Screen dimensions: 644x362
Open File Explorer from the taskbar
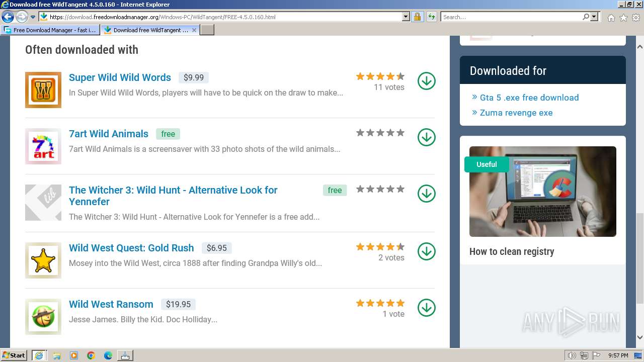(57, 355)
